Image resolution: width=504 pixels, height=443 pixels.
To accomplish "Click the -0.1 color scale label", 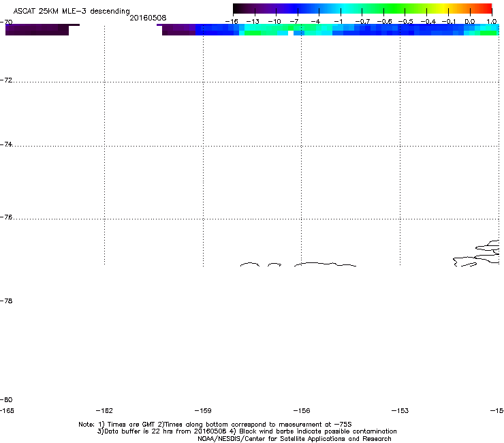I will point(449,22).
